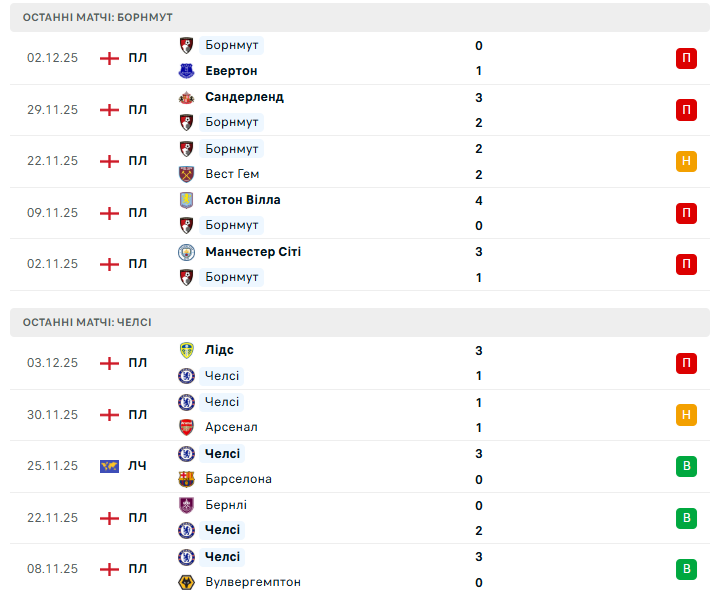718x600 pixels.
Task: Click the orange draw badge for 22.11.25 Bournemouth match
Action: tap(686, 161)
